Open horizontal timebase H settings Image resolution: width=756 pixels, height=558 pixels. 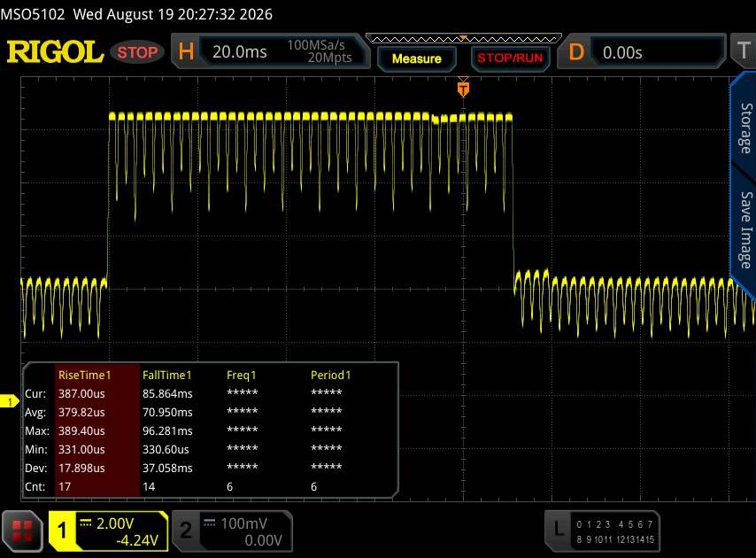pos(186,51)
